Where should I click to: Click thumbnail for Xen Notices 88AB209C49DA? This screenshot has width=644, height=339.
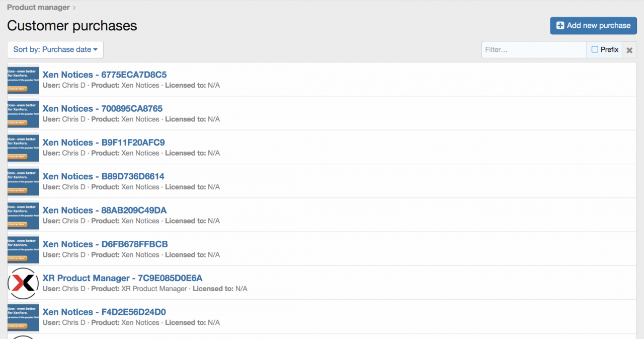point(23,215)
